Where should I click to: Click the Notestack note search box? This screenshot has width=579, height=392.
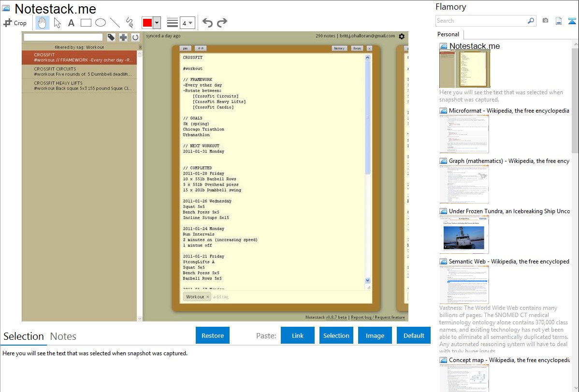(x=63, y=37)
